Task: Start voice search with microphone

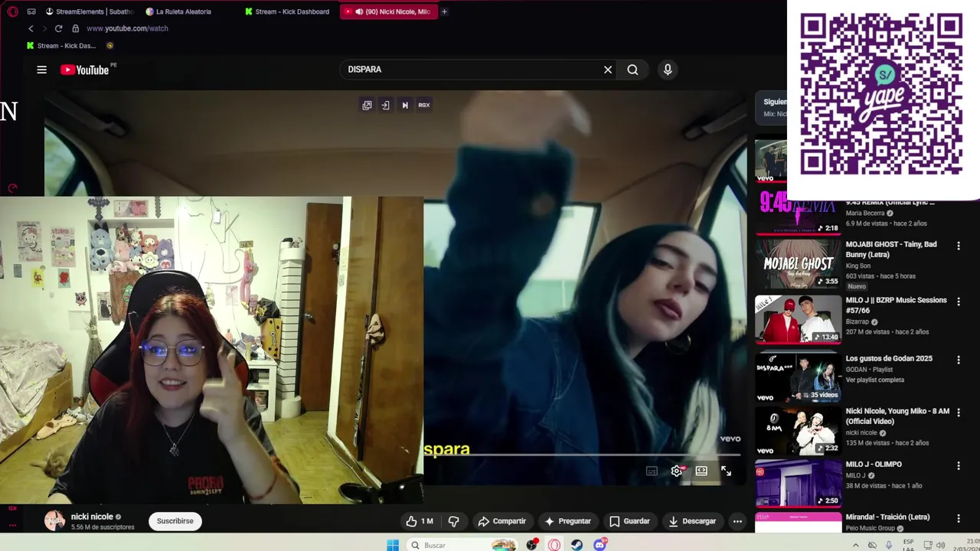Action: click(668, 70)
